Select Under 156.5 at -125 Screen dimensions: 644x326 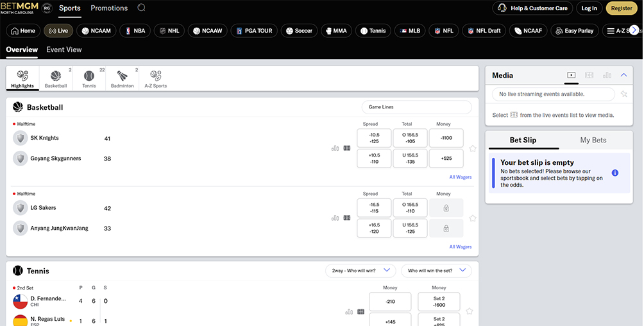(411, 228)
